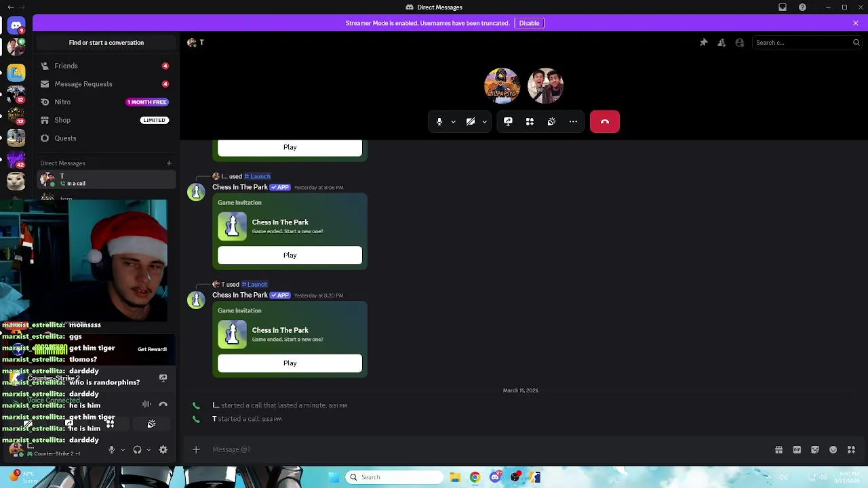Send a gift from message bar

coord(779,449)
